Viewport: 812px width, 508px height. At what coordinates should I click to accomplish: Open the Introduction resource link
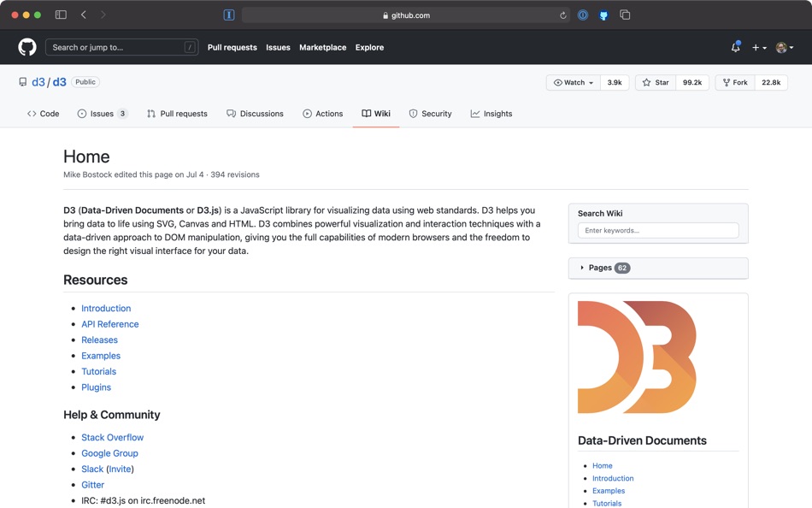tap(106, 308)
